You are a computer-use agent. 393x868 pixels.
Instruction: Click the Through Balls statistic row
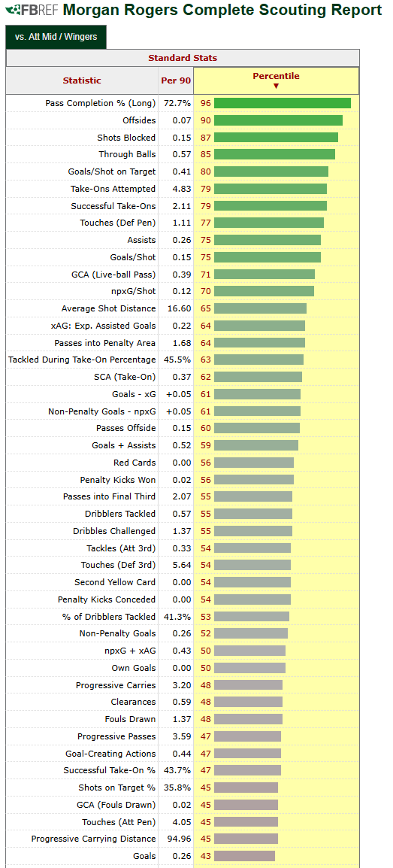coord(183,154)
